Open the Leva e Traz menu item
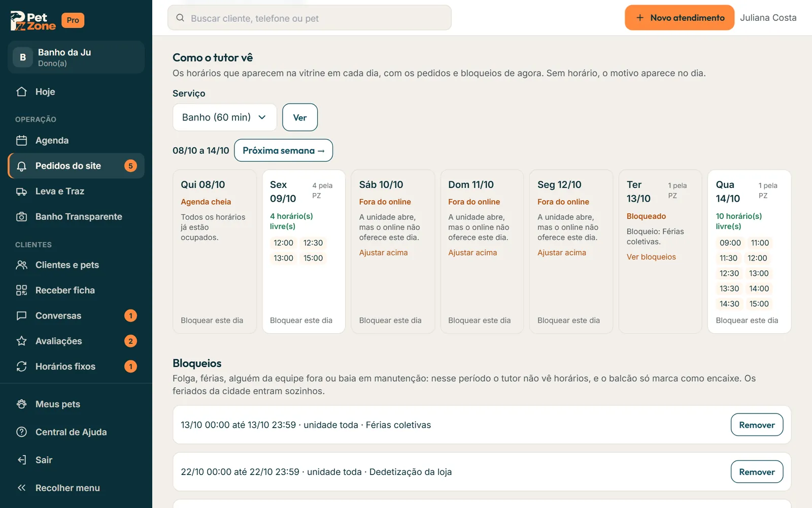Viewport: 812px width, 508px height. 76,192
